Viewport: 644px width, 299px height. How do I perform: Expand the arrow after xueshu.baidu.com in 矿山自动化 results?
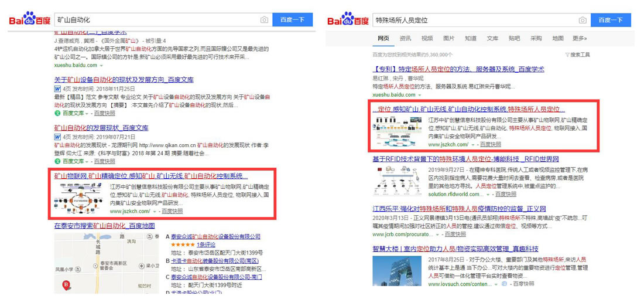[101, 65]
